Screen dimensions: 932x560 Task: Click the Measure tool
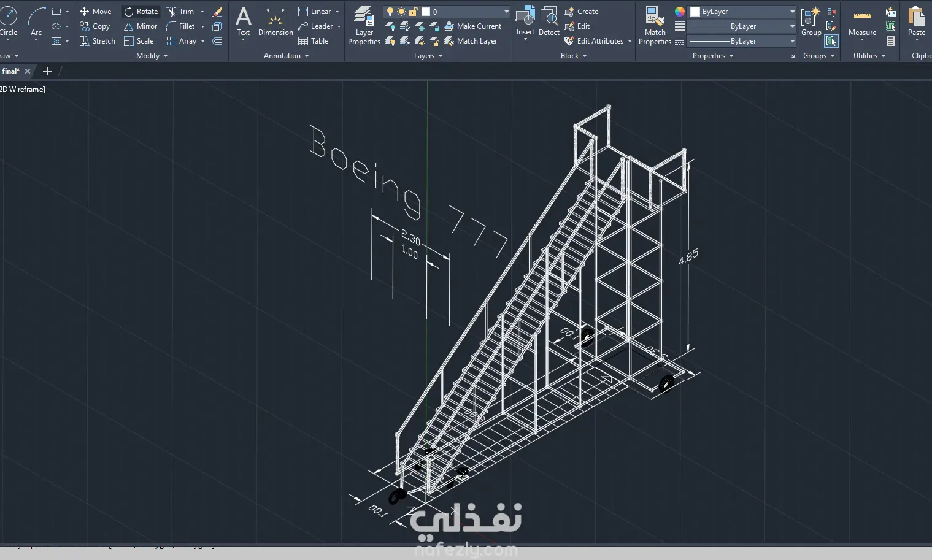pyautogui.click(x=862, y=22)
